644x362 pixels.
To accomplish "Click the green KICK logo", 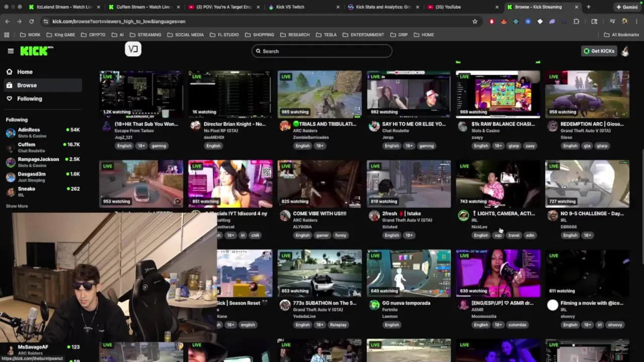I will [x=36, y=51].
